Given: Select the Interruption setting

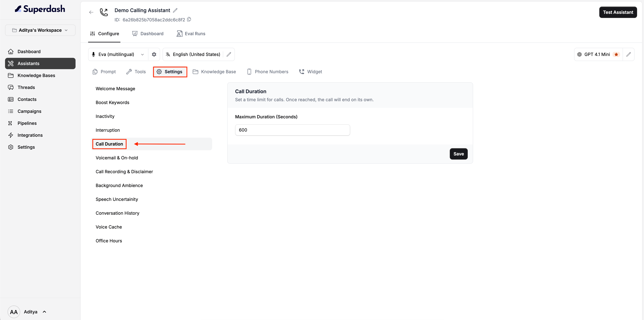Looking at the screenshot, I should click(x=152, y=130).
